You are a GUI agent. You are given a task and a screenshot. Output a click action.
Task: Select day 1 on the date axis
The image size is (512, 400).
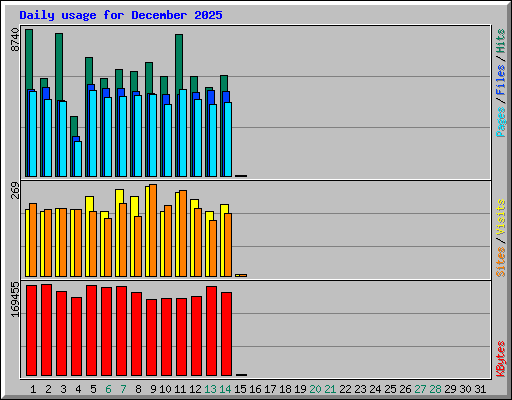pos(33,389)
